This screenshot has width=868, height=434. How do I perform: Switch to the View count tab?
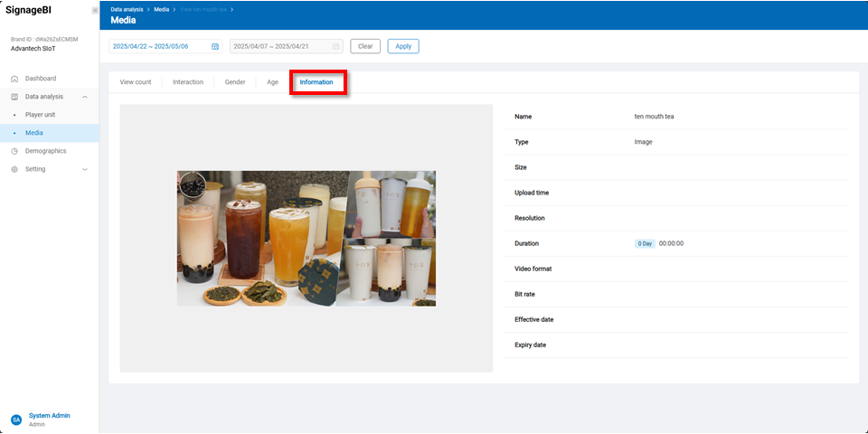point(136,82)
